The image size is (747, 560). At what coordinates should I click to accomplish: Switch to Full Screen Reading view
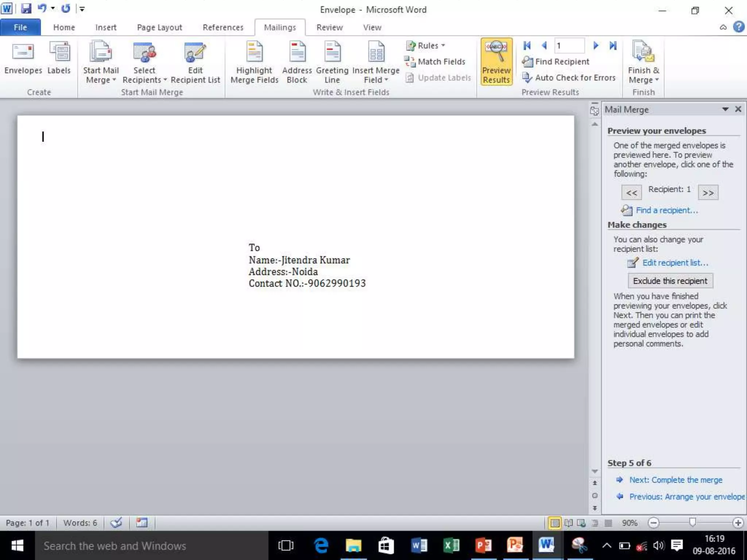[568, 523]
